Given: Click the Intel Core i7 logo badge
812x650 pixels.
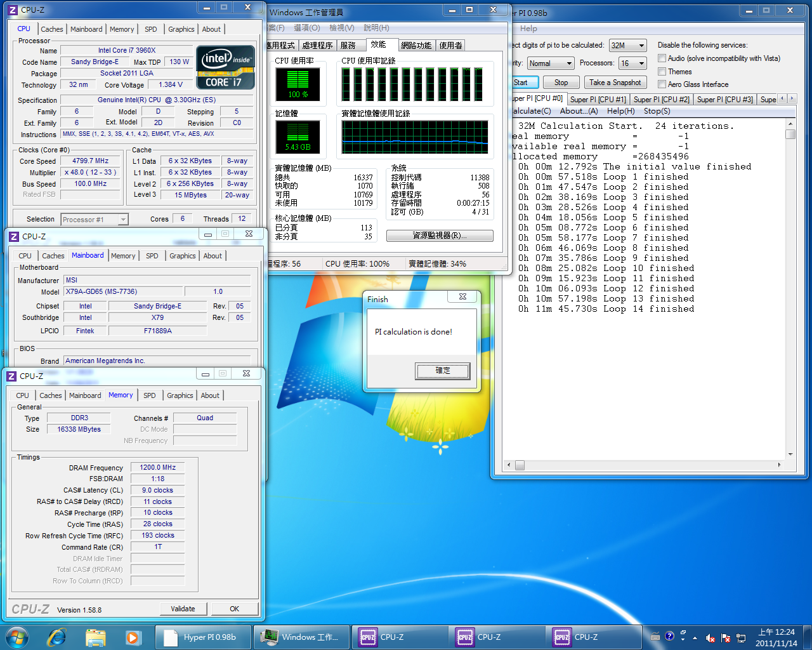Looking at the screenshot, I should click(x=225, y=67).
